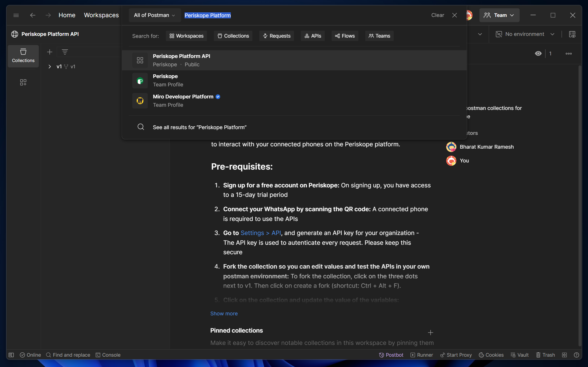This screenshot has width=588, height=367.
Task: Open the help question mark icon
Action: click(x=576, y=355)
